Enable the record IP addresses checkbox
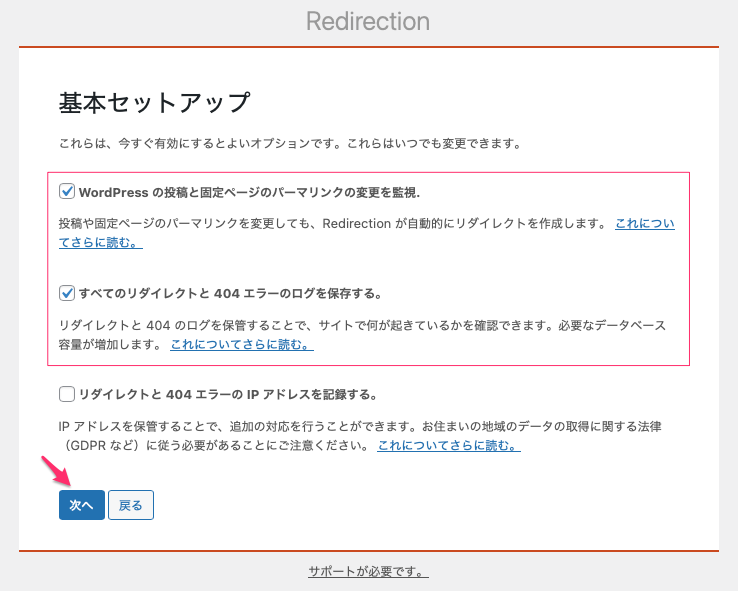The height and width of the screenshot is (591, 738). (x=67, y=394)
